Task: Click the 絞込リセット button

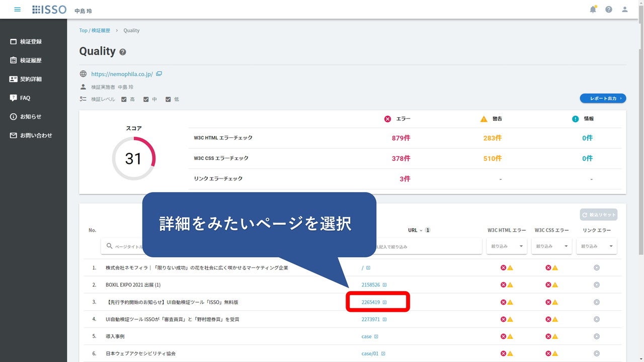Action: (x=599, y=215)
